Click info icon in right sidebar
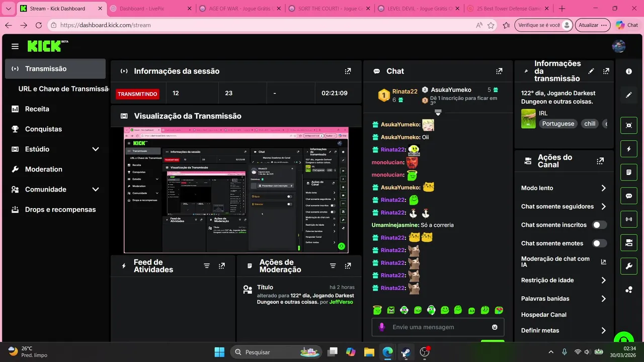Screen dimensions: 644x362 coord(629,71)
